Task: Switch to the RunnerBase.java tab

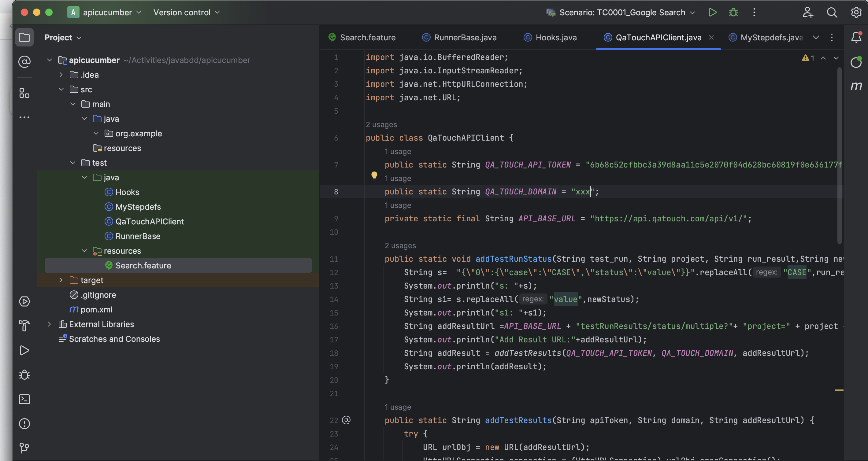Action: tap(459, 37)
